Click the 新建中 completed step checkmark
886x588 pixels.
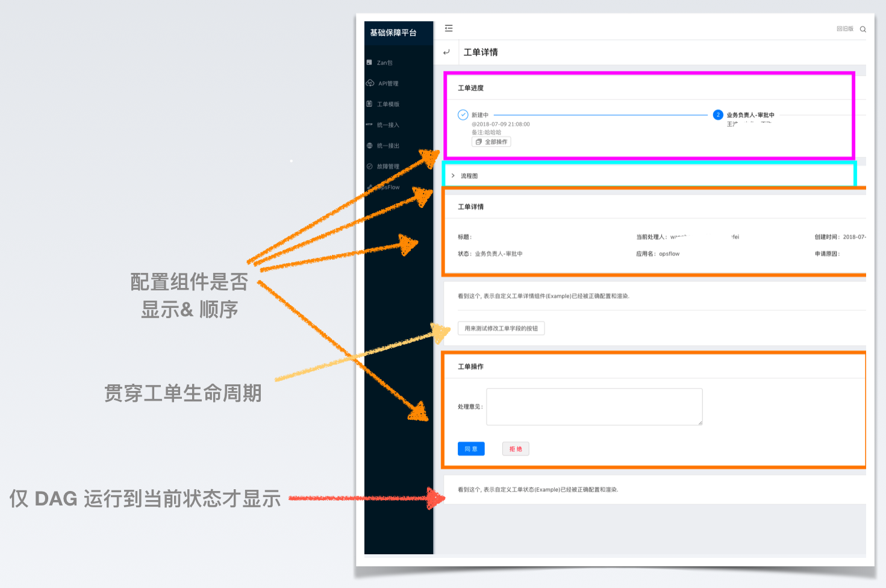coord(463,114)
